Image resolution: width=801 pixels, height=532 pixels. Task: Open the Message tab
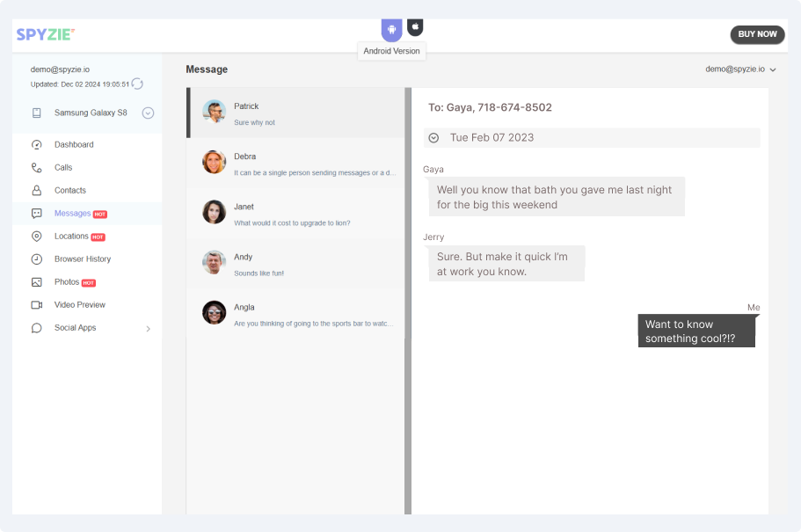click(206, 69)
